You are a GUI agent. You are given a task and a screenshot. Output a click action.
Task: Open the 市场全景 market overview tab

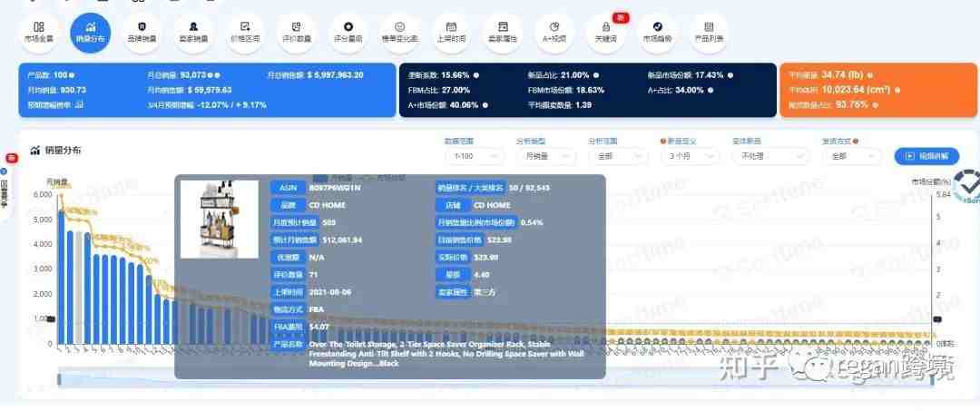click(39, 33)
